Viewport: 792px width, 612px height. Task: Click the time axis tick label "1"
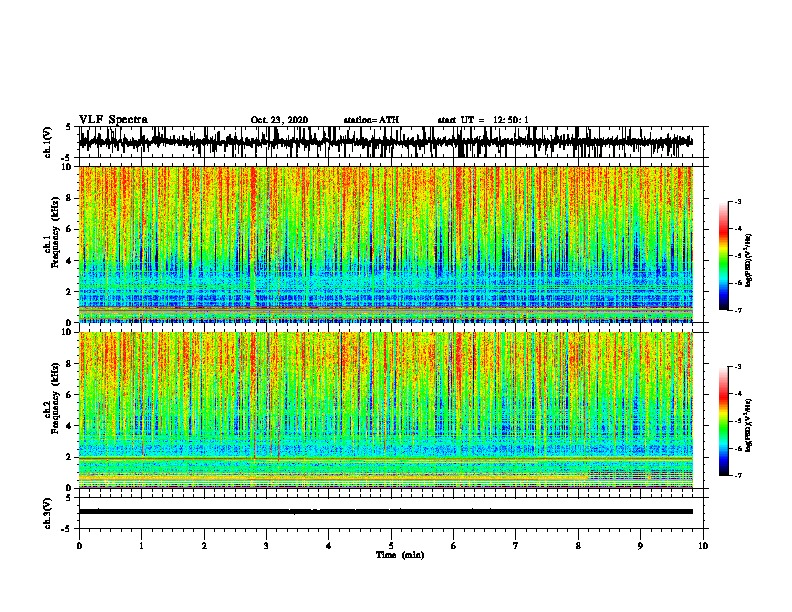[x=142, y=546]
